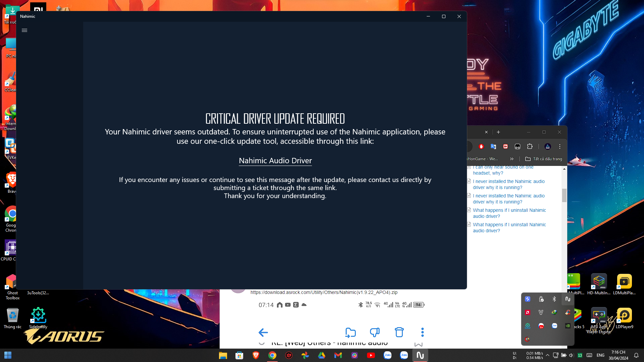Image resolution: width=644 pixels, height=362 pixels.
Task: Click the move-to-folder icon
Action: (x=350, y=332)
